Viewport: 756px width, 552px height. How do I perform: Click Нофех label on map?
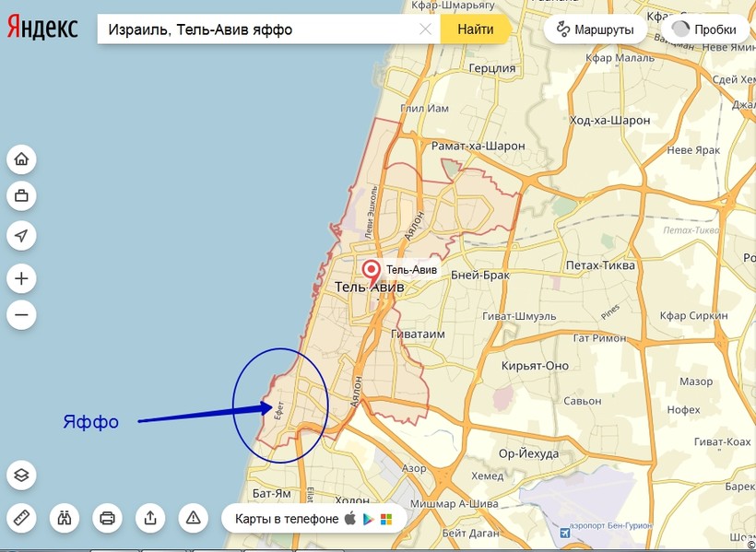tap(684, 410)
